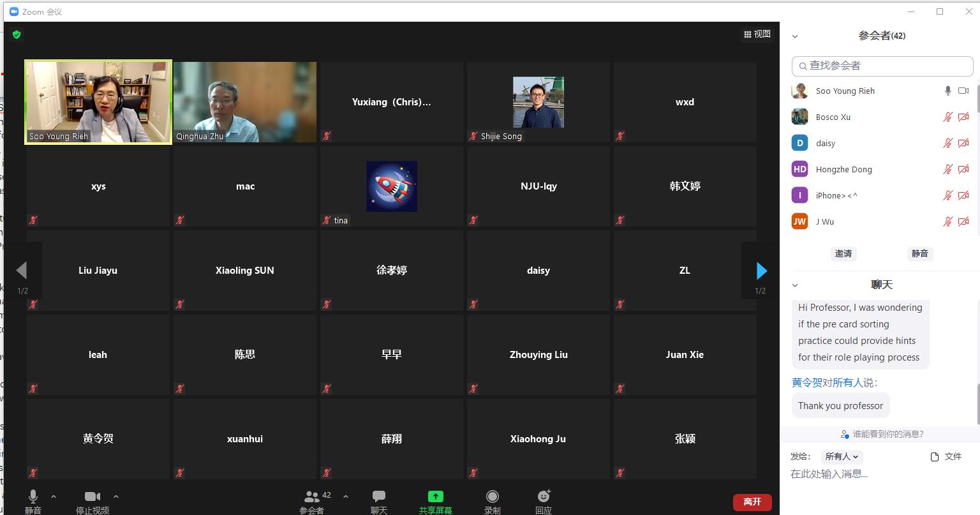The width and height of the screenshot is (980, 515).
Task: Toggle Soo Young Rieh's microphone in participant list
Action: [x=948, y=91]
